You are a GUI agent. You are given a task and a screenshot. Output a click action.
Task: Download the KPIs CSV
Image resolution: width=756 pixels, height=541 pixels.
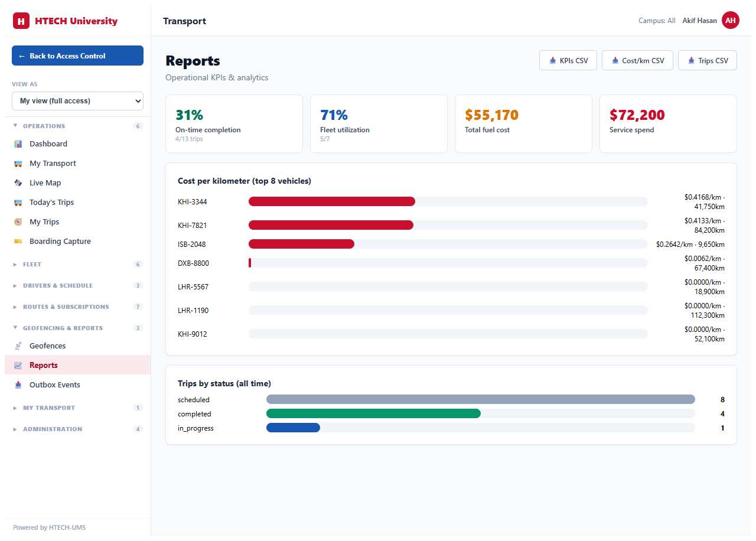pos(568,60)
